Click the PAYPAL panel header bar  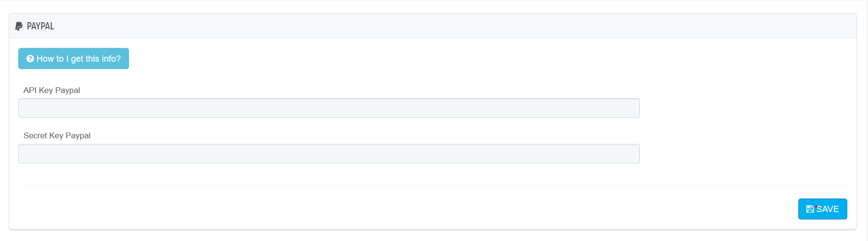point(433,26)
